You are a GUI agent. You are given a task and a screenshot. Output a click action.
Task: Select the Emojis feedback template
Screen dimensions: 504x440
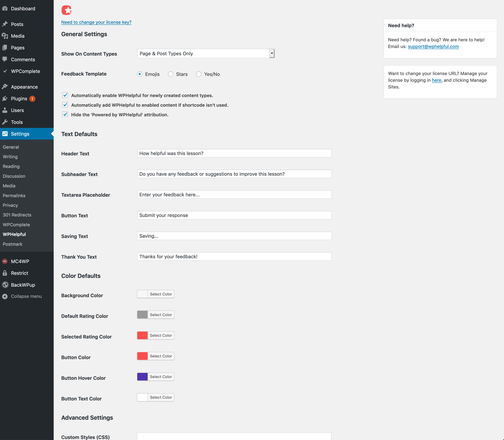140,74
